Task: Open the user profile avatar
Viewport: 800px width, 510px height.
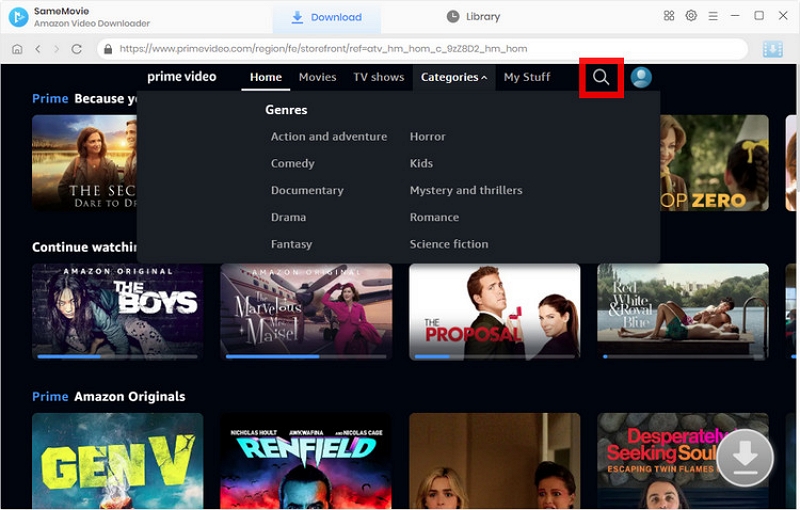Action: (x=641, y=78)
